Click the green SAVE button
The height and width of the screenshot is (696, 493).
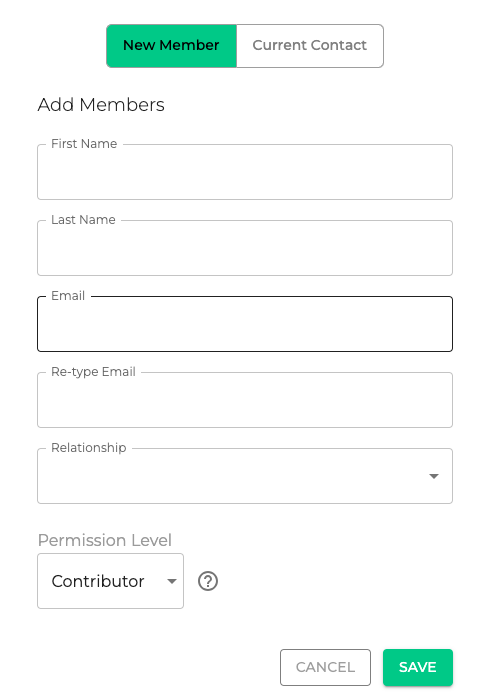click(418, 667)
